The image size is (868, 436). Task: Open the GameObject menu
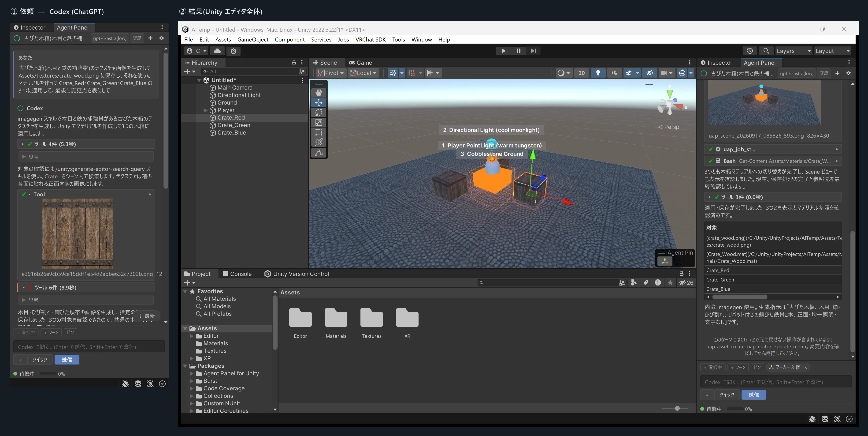pos(253,39)
